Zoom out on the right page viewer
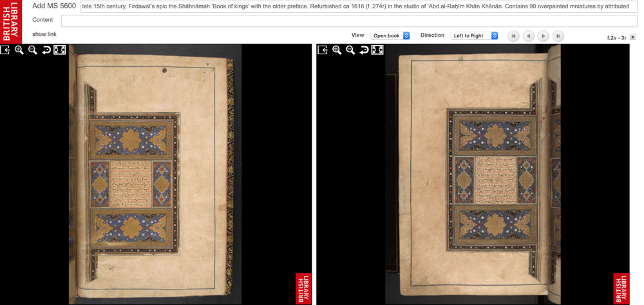The width and height of the screenshot is (644, 305). click(x=350, y=50)
